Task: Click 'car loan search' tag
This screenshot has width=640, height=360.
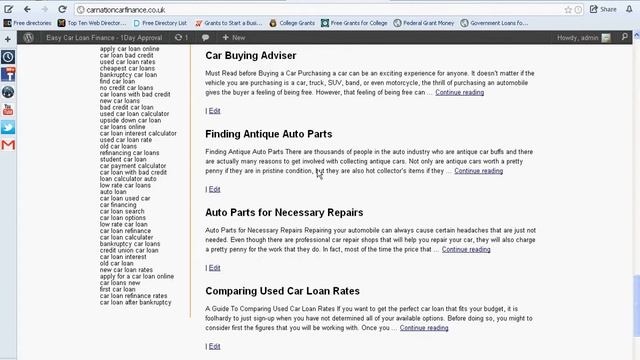Action: tap(122, 211)
